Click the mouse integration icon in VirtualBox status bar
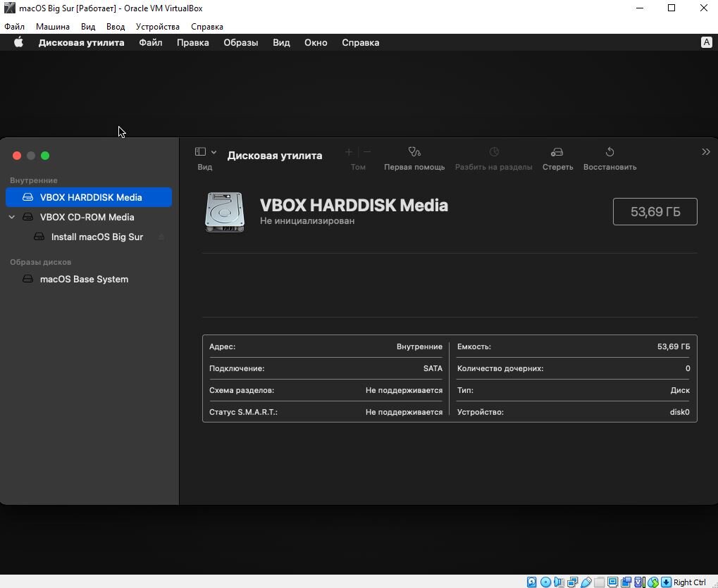The width and height of the screenshot is (718, 588). pyautogui.click(x=653, y=582)
